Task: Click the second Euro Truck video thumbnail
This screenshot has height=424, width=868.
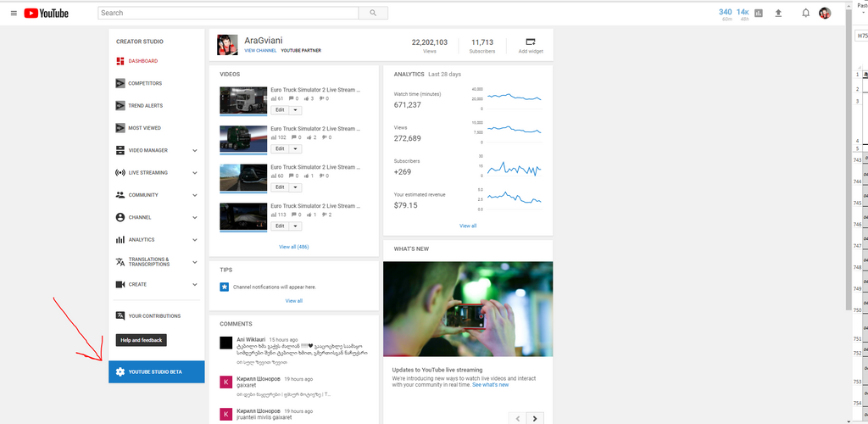Action: pos(243,139)
